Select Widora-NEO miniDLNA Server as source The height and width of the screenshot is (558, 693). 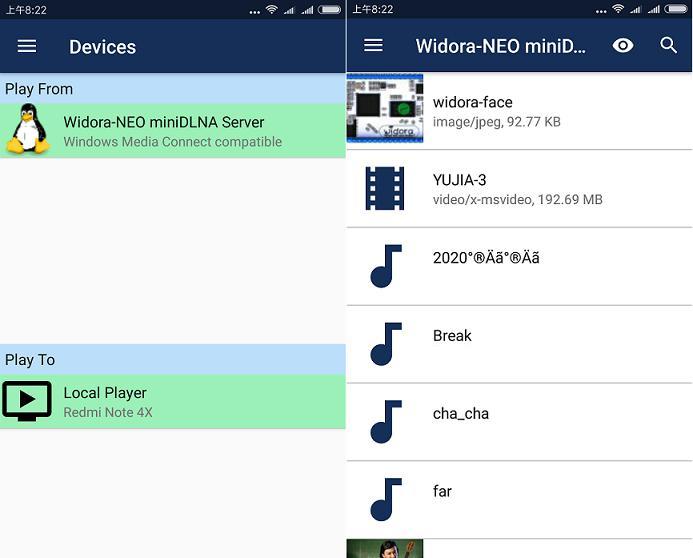pyautogui.click(x=164, y=131)
